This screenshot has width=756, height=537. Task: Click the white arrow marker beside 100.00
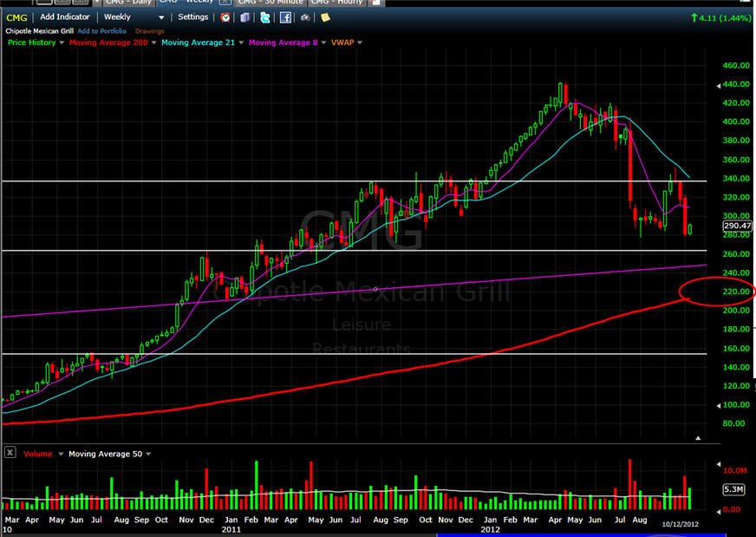click(719, 405)
